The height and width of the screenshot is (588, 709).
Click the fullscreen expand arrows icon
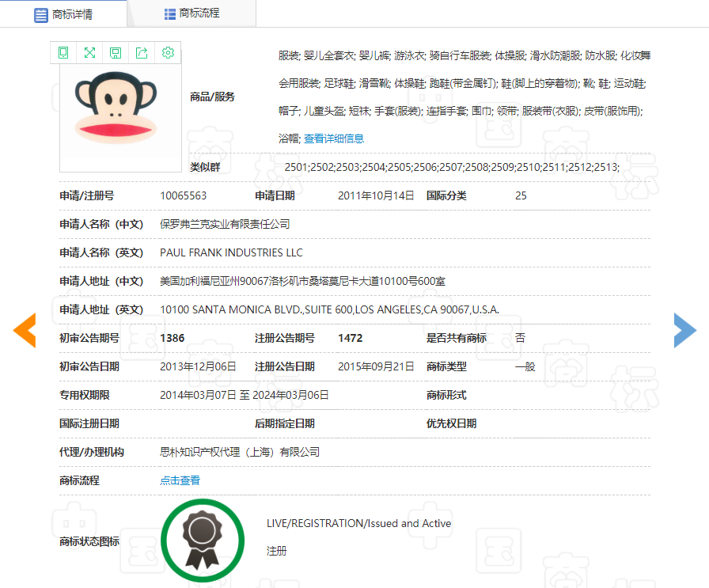pos(89,53)
